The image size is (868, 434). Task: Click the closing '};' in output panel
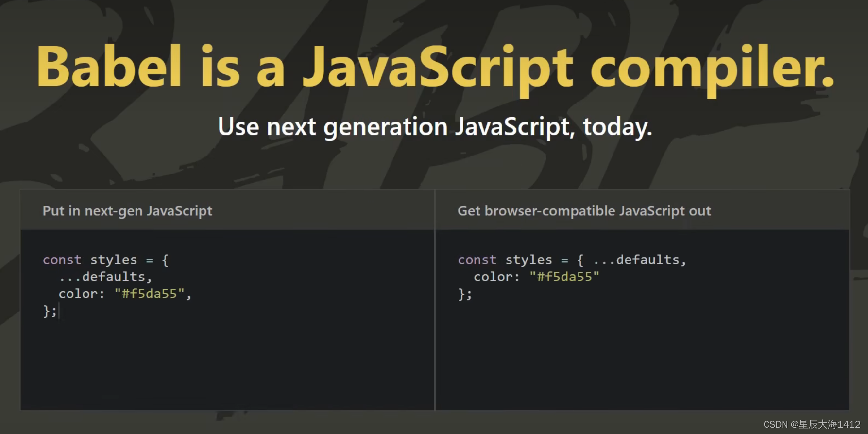click(465, 294)
